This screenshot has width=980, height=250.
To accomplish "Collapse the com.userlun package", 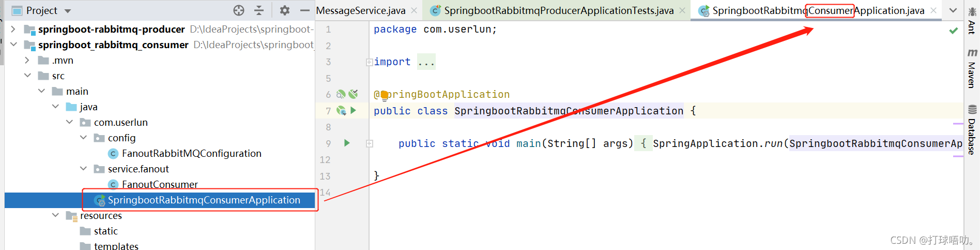I will point(69,122).
